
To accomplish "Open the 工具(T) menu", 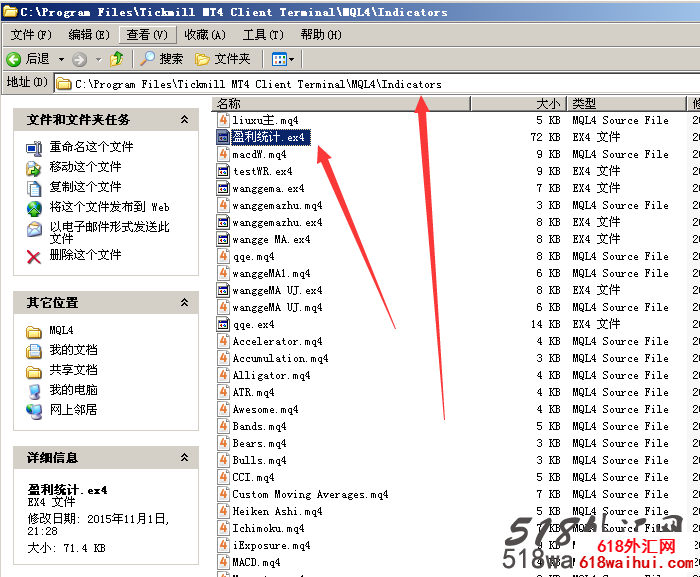I will click(x=263, y=34).
